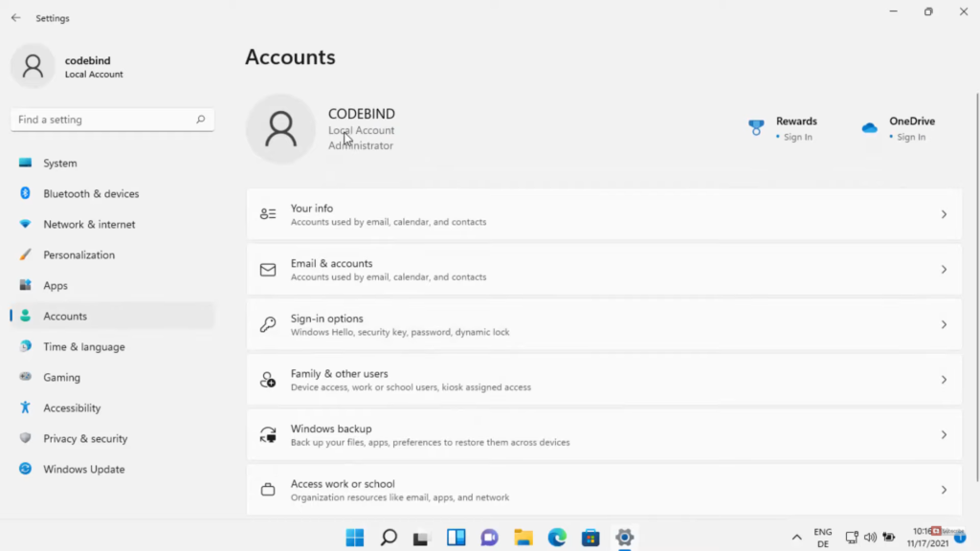Open Gaming in the sidebar

[113, 377]
